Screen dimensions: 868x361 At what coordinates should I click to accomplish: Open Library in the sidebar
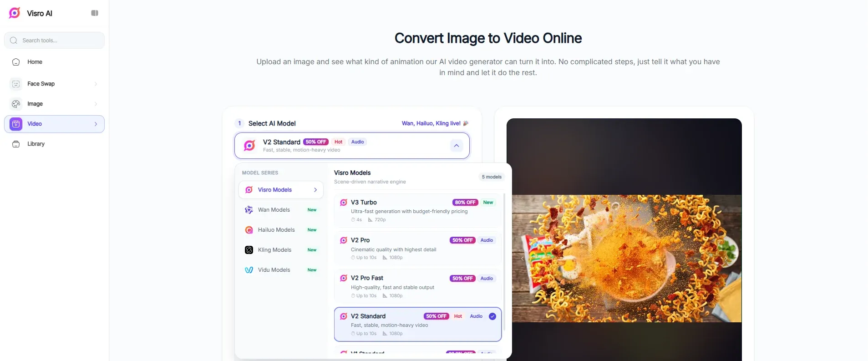click(54, 144)
